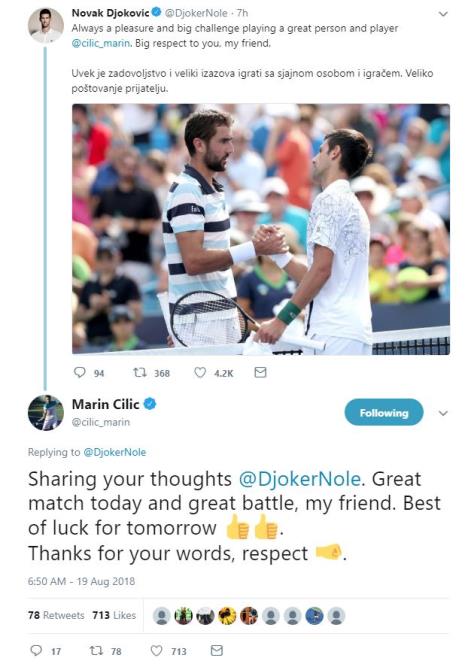Like Djokovic's tweet with 4.2K likes
The image size is (468, 670).
tap(200, 373)
